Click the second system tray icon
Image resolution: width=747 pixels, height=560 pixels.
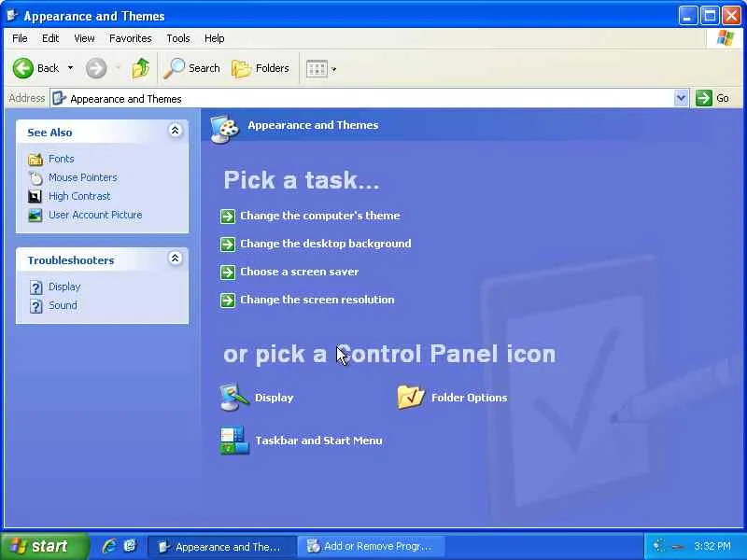coord(678,547)
